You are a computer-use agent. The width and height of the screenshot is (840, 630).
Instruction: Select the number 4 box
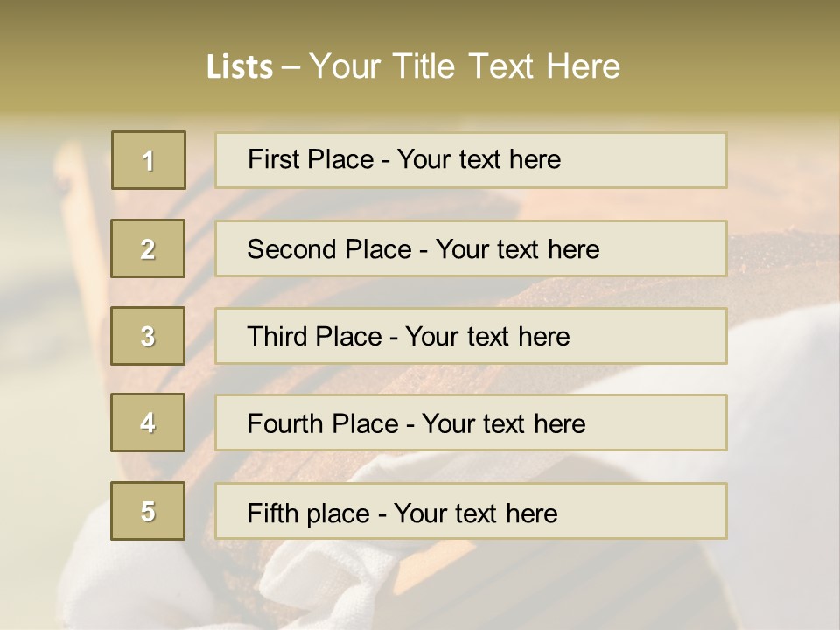[x=148, y=423]
